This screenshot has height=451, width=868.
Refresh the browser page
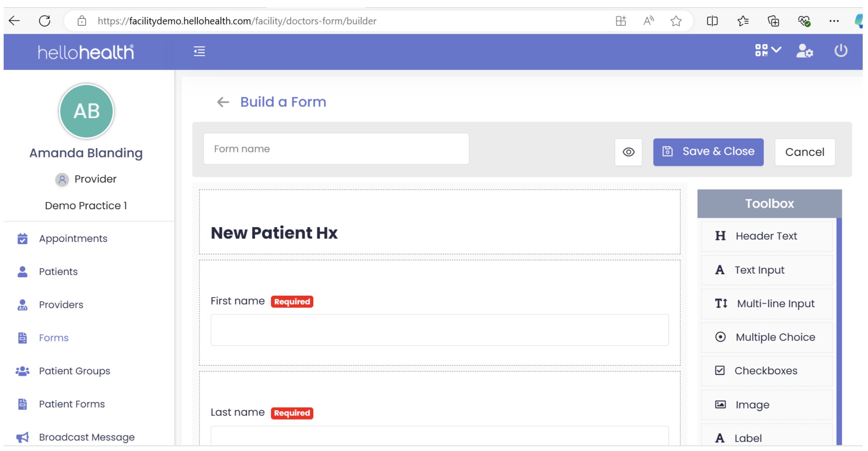point(44,21)
